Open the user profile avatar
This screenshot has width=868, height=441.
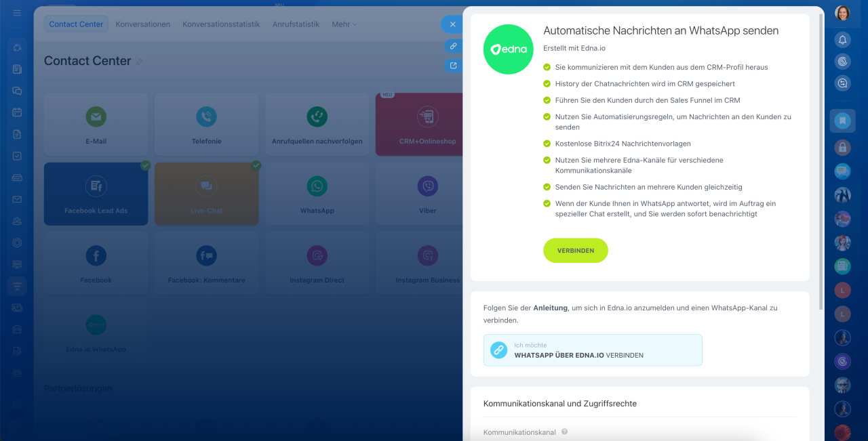[x=842, y=13]
